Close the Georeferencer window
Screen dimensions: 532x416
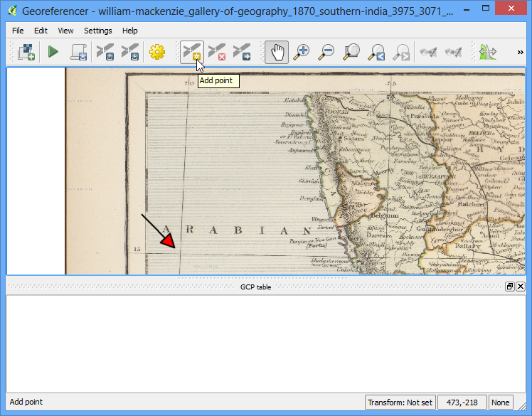[511, 9]
